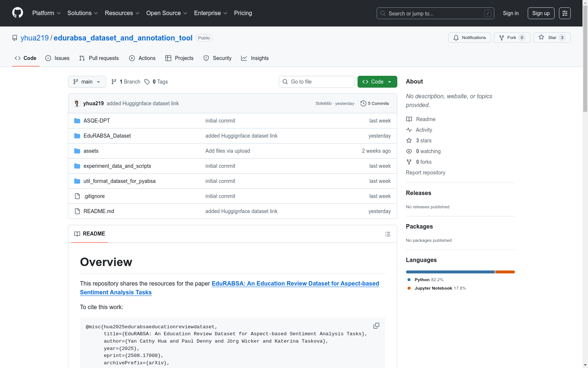
Task: Open the 5 Commits history link
Action: [375, 103]
